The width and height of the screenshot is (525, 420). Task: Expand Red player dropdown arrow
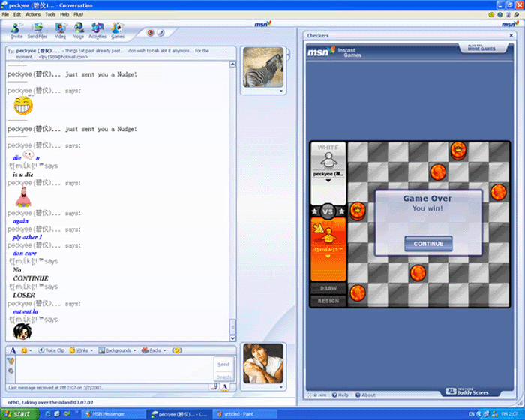(328, 256)
